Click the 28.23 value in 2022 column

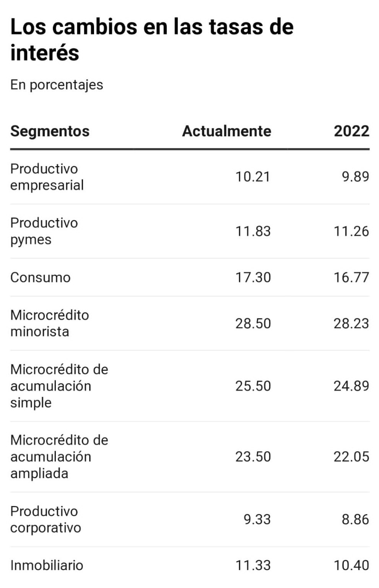click(351, 323)
